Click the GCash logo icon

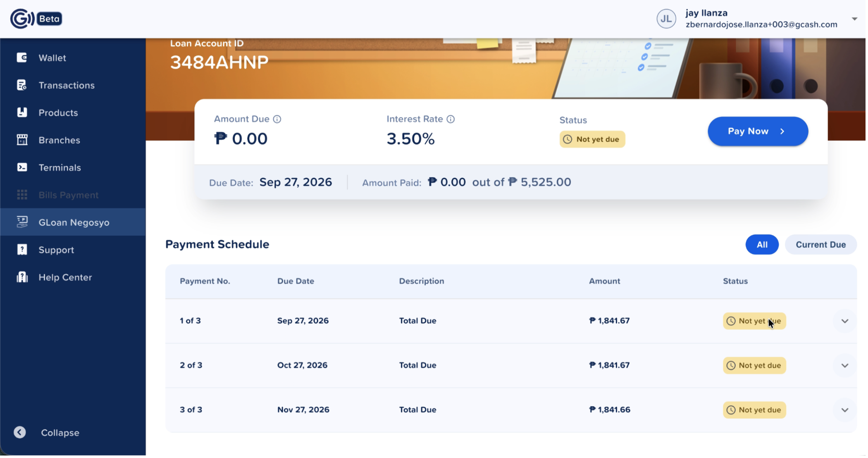(x=22, y=19)
